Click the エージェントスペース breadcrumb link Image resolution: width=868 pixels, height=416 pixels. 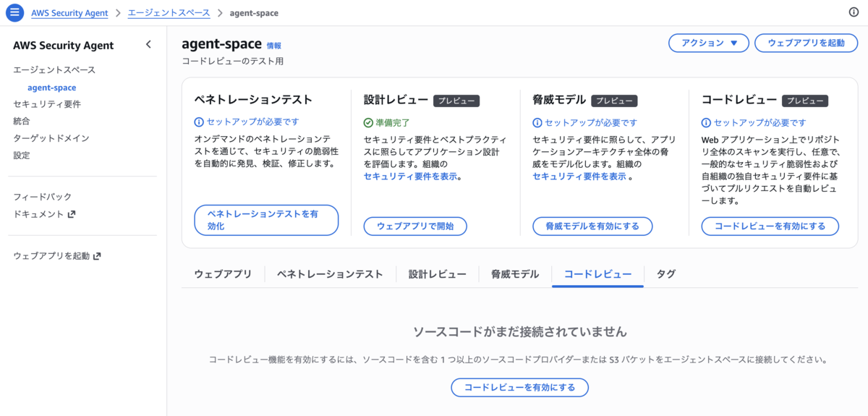[169, 13]
